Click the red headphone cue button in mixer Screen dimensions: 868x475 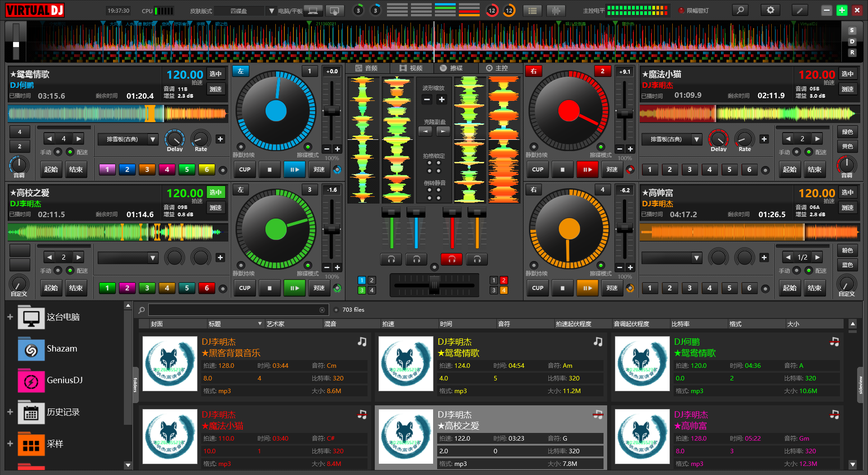(x=452, y=259)
